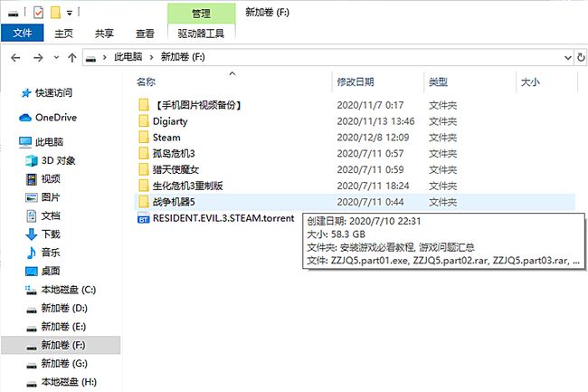588x392 pixels.
Task: Click 此电脑 in the address bar
Action: coord(128,57)
